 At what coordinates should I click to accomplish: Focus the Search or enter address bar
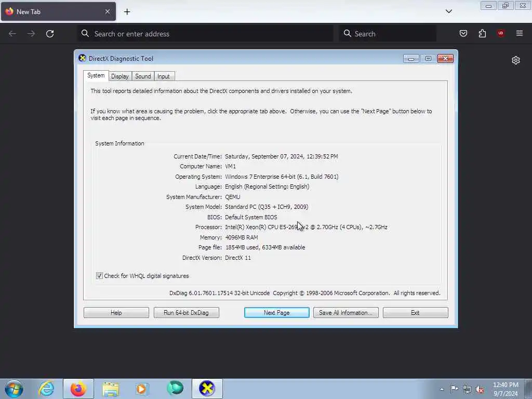pyautogui.click(x=205, y=34)
